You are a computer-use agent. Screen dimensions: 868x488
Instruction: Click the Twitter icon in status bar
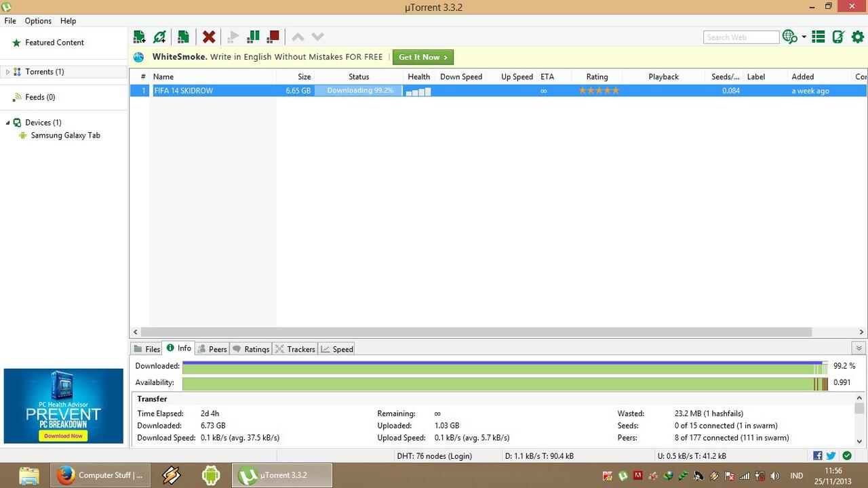pyautogui.click(x=831, y=456)
